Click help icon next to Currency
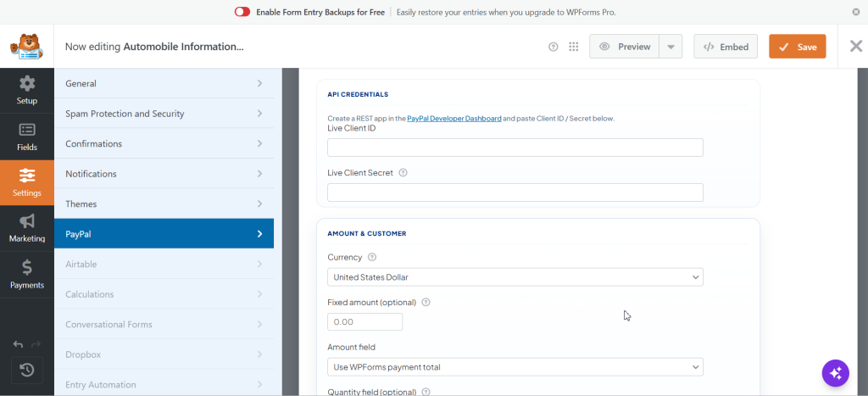Image resolution: width=868 pixels, height=396 pixels. pos(372,258)
